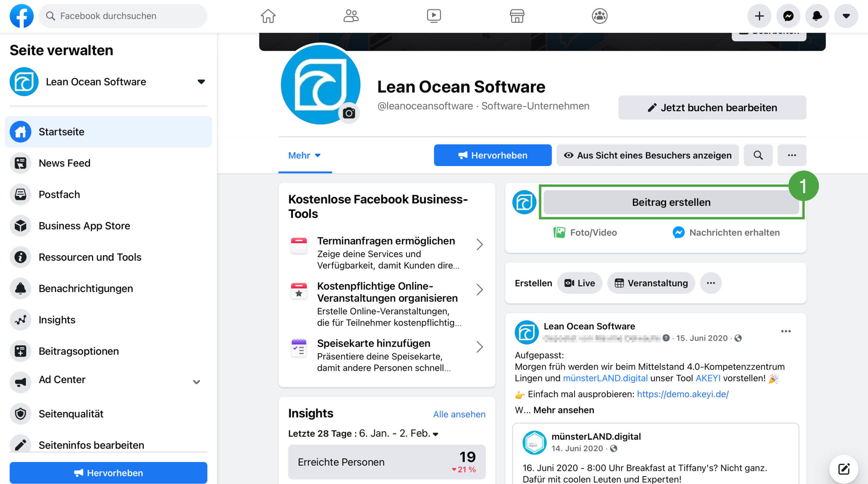Open the demo.akeyi.de link
This screenshot has width=868, height=484.
[683, 394]
